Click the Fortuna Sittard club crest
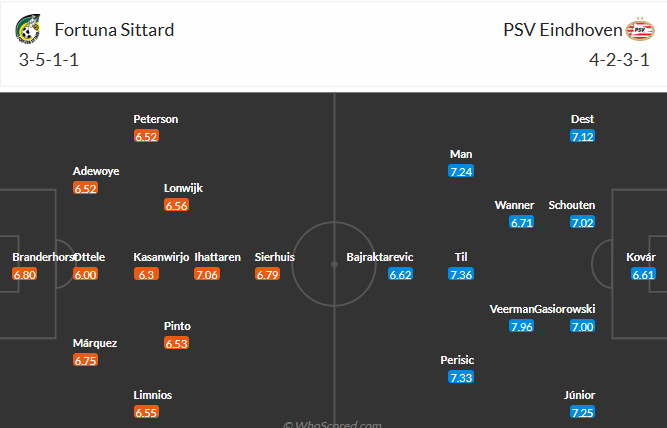Screen dimensions: 667x428 coord(28,30)
